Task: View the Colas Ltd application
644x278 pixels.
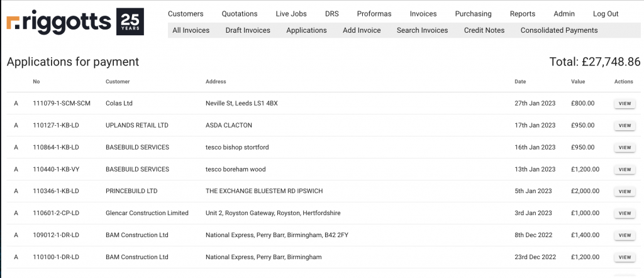Action: coord(625,104)
